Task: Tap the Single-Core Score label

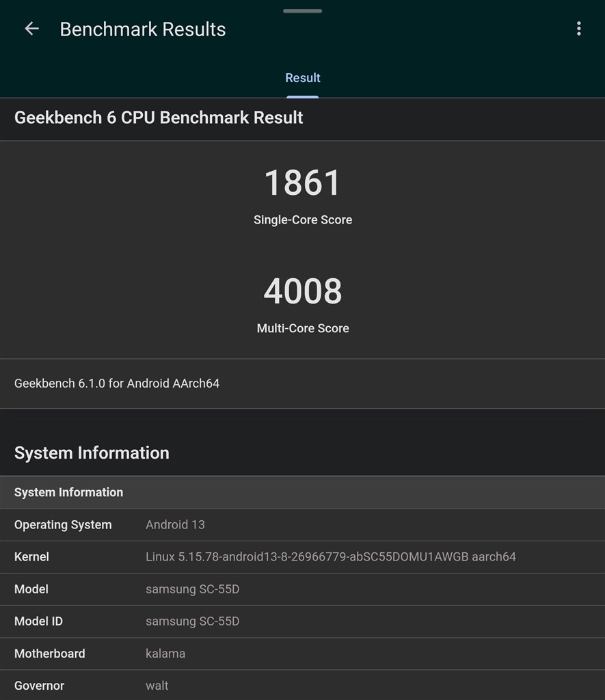Action: pos(303,220)
